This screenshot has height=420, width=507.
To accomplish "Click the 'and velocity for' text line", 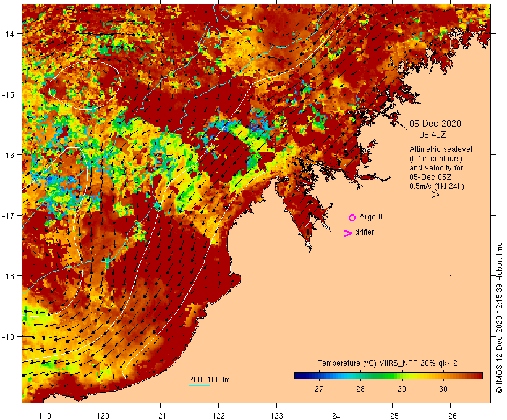I will pos(436,168).
